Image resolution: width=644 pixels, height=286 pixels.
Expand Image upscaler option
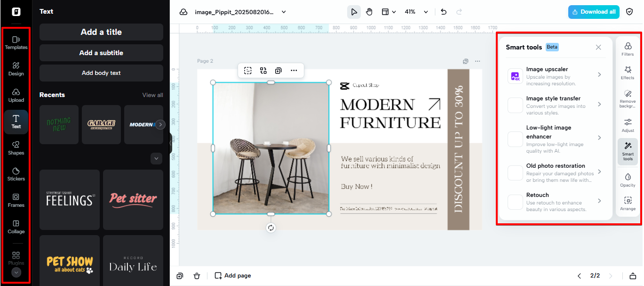599,74
